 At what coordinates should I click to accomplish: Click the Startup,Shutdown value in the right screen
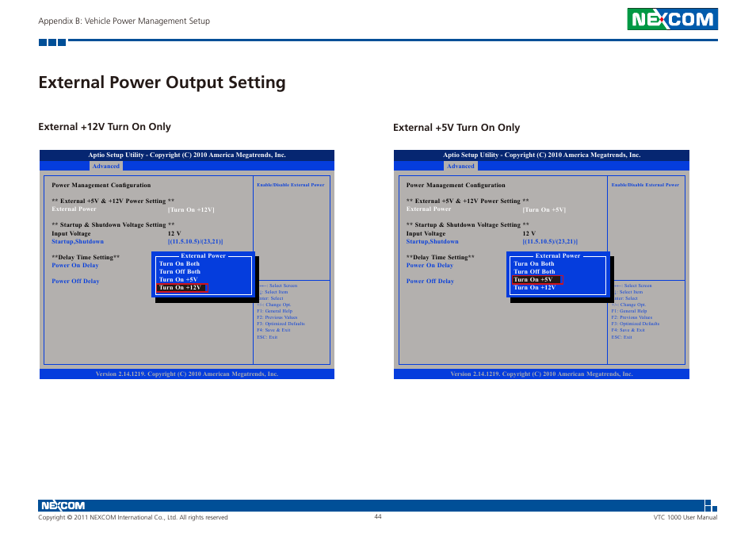(550, 242)
